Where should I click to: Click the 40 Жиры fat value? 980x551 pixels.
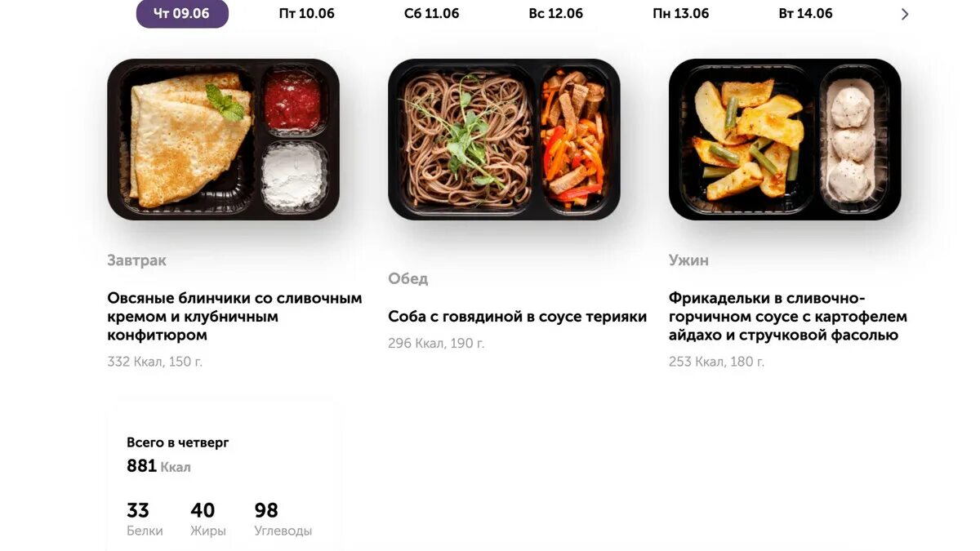[x=208, y=520]
